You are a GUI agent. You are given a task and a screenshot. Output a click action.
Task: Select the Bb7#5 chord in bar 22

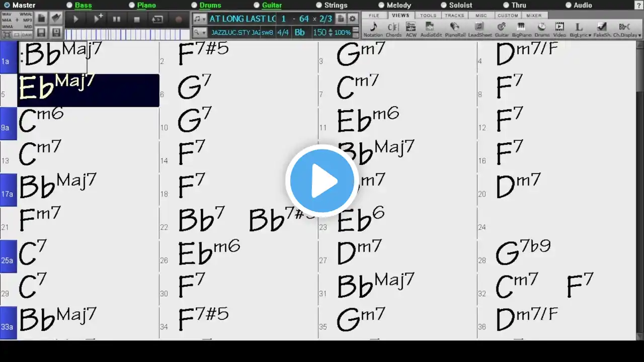point(282,219)
